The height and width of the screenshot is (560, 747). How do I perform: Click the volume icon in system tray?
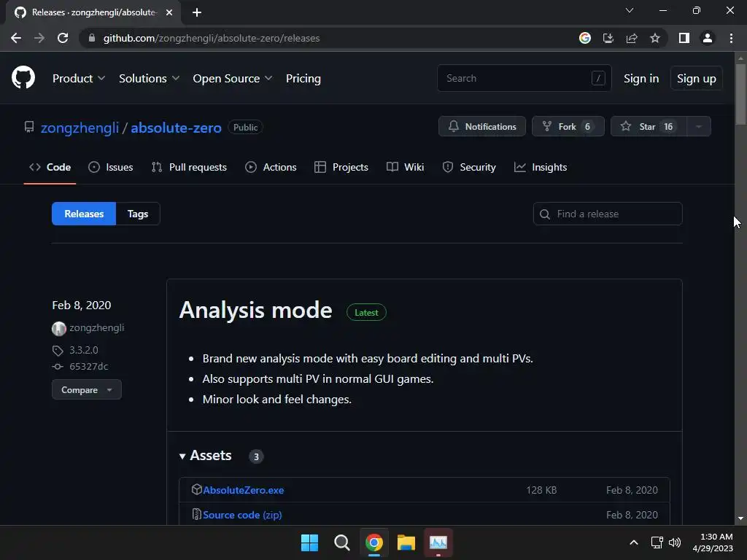pyautogui.click(x=675, y=542)
